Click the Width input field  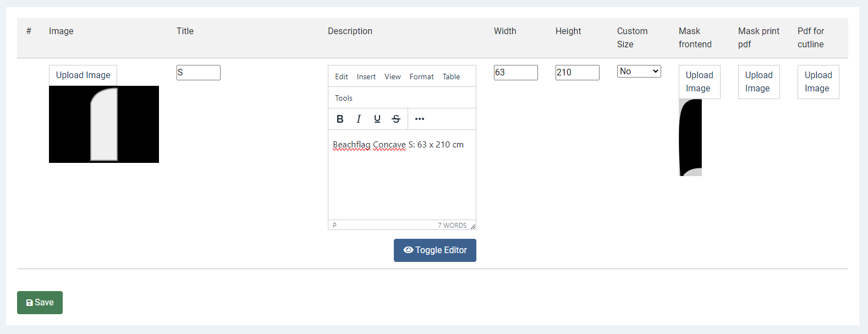[516, 73]
